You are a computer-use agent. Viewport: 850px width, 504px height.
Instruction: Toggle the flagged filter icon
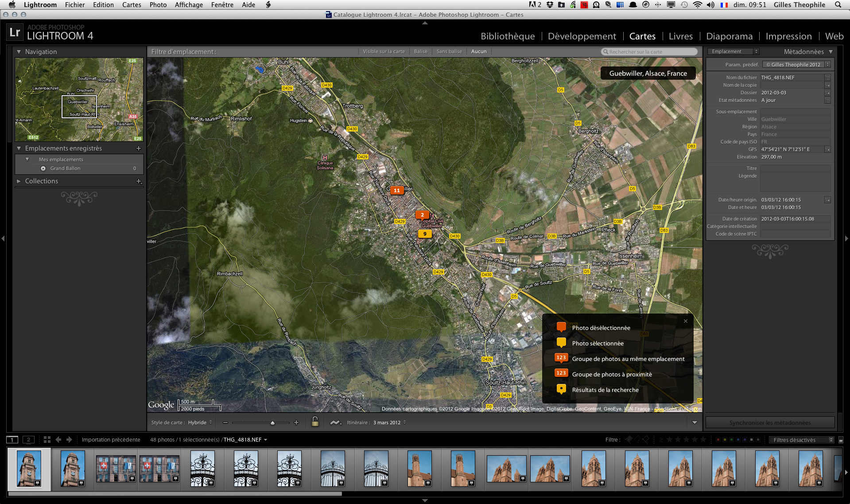click(629, 440)
